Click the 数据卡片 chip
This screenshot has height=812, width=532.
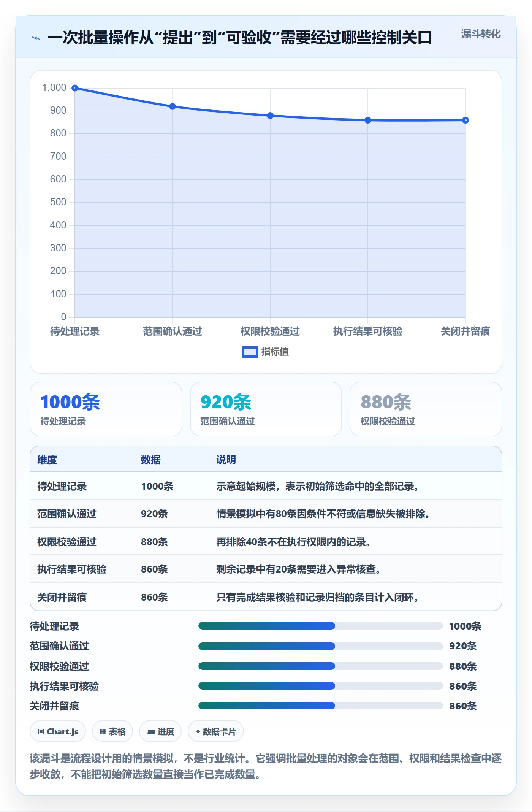click(216, 731)
